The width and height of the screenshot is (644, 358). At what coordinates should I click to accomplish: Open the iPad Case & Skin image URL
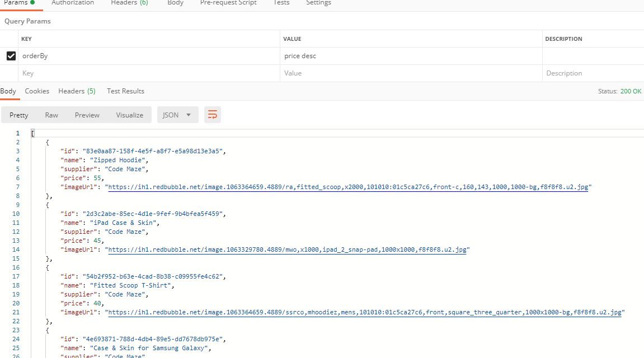point(287,249)
